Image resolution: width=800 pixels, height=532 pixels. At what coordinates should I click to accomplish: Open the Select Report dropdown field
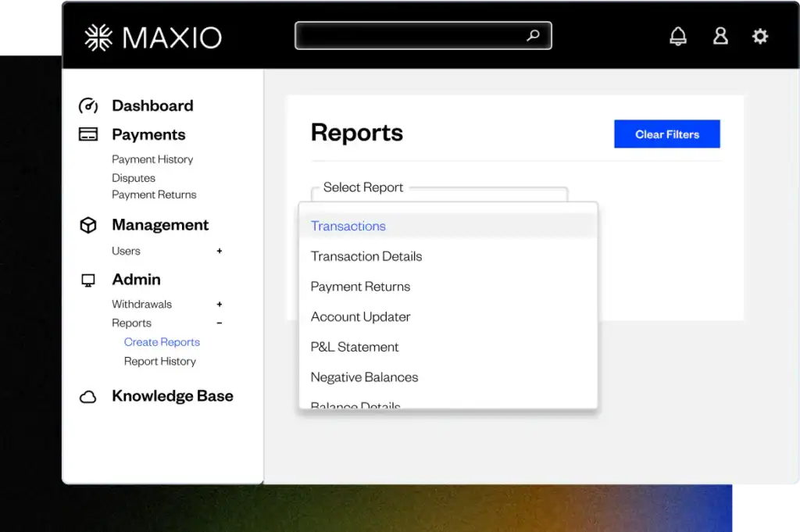pyautogui.click(x=439, y=194)
